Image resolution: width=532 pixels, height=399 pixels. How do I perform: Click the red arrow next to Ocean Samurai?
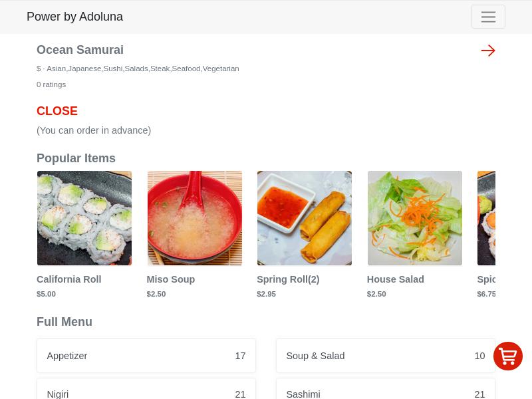[x=488, y=51]
